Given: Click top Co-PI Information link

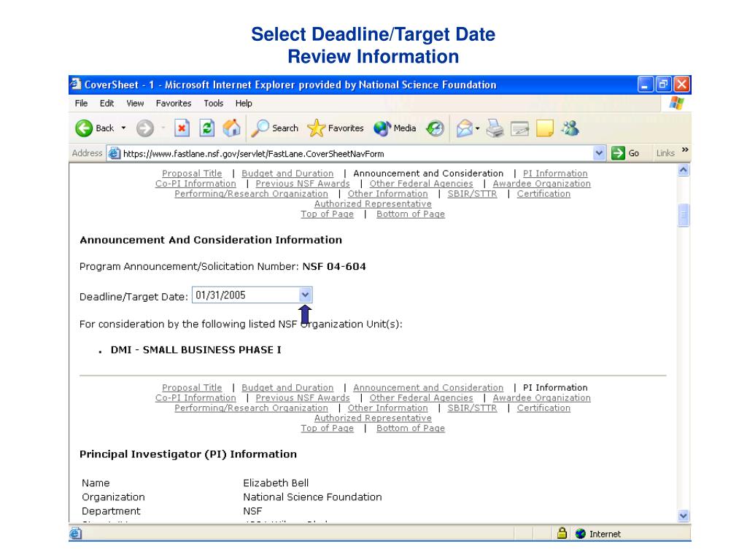Looking at the screenshot, I should tap(196, 183).
